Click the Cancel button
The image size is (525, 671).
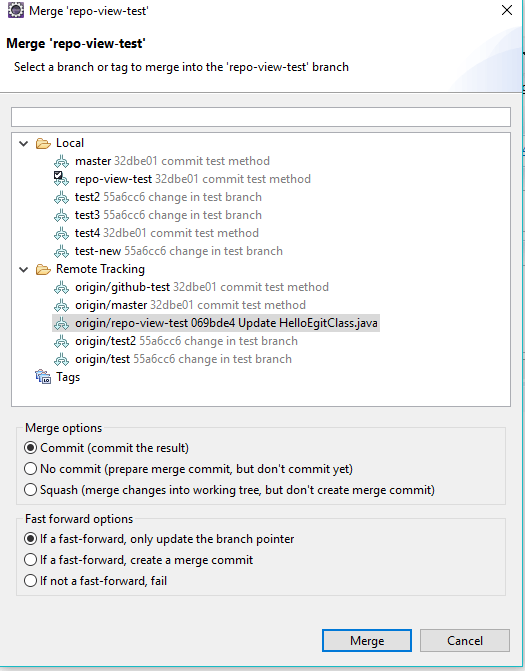[465, 641]
